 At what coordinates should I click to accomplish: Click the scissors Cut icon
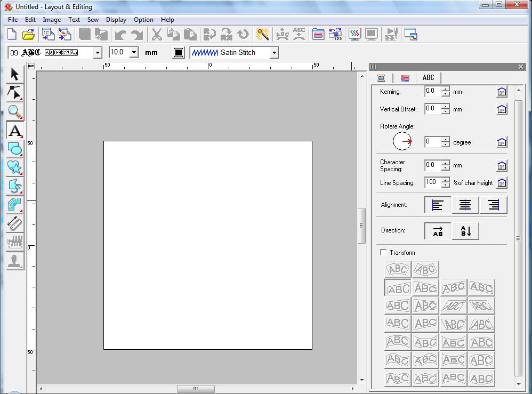(156, 34)
